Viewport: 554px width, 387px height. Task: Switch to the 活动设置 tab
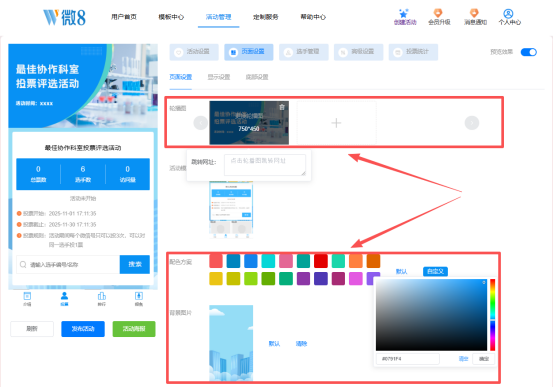point(194,52)
